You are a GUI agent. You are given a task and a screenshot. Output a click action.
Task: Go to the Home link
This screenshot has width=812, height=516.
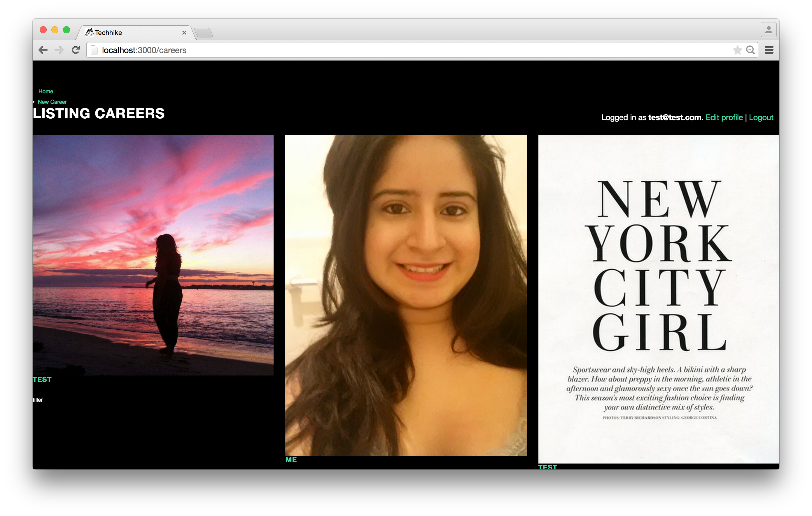(45, 91)
